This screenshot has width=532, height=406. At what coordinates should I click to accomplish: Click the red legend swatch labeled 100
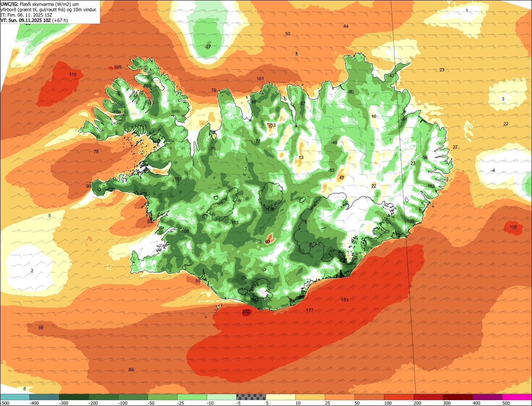399,397
